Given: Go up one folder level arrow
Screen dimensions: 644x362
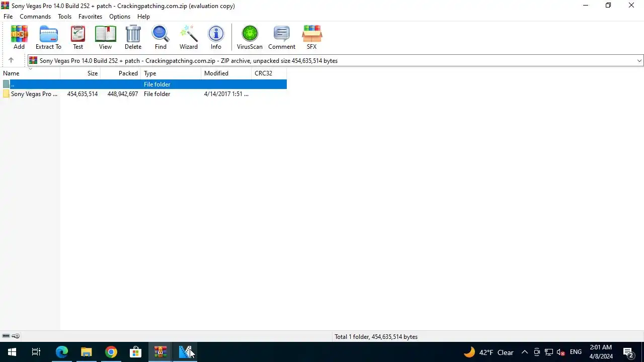Looking at the screenshot, I should coord(11,60).
